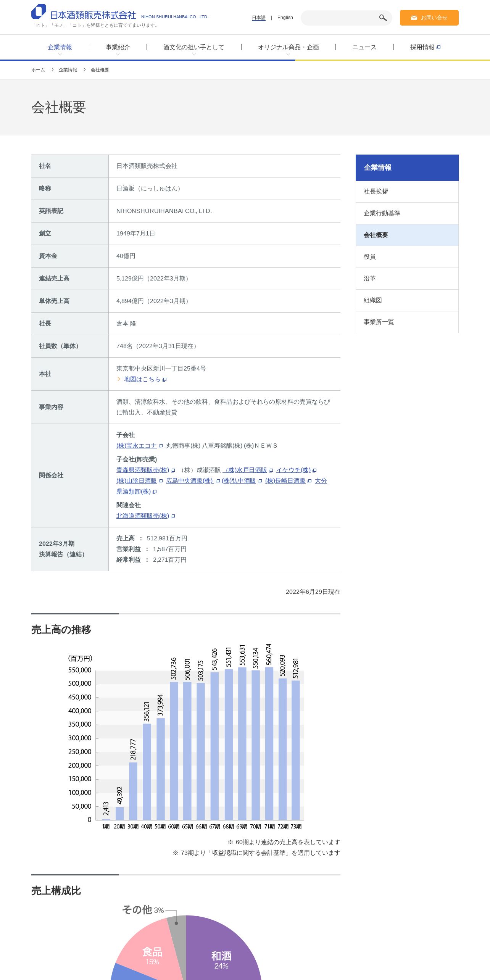Image resolution: width=490 pixels, height=980 pixels.
Task: Click the 1949年7月1日 founding date text
Action: pos(135,234)
